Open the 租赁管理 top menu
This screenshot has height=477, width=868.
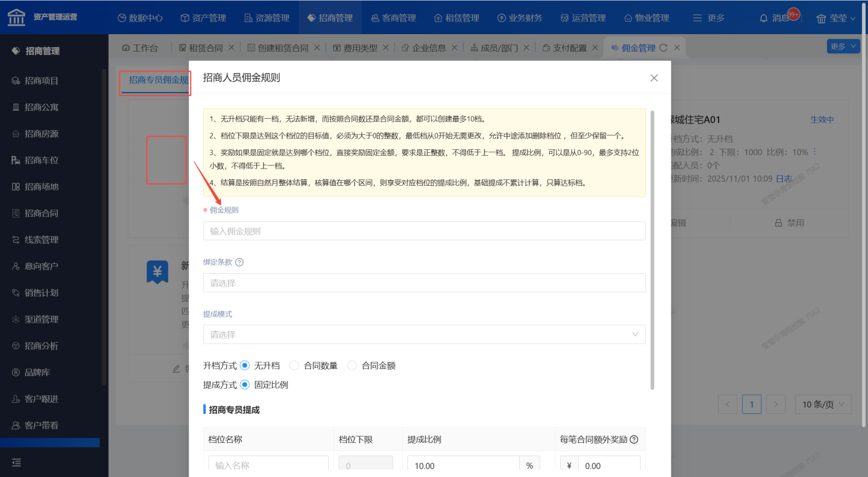tap(457, 18)
